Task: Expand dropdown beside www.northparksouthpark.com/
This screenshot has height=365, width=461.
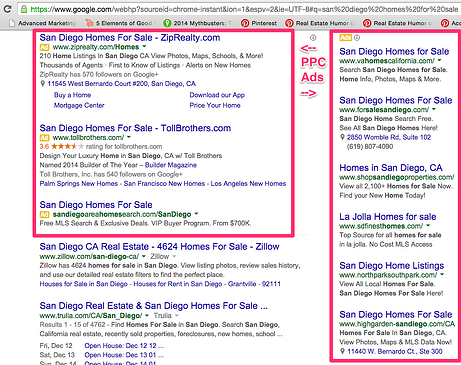Action: pyautogui.click(x=442, y=274)
